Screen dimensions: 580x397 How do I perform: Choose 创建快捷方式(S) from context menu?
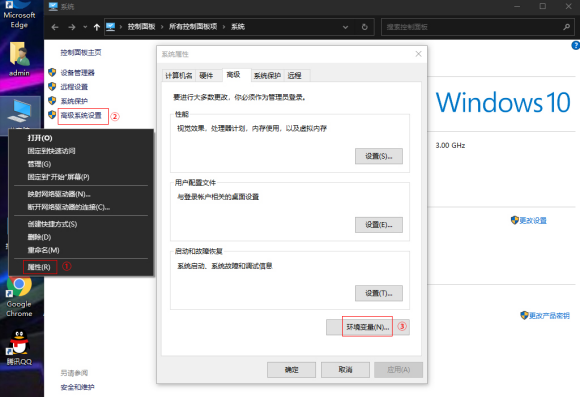click(81, 224)
